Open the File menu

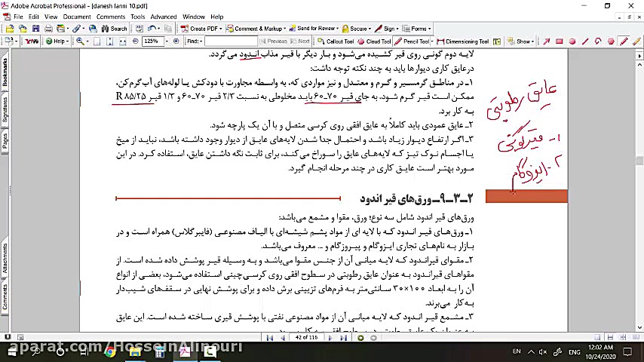18,17
